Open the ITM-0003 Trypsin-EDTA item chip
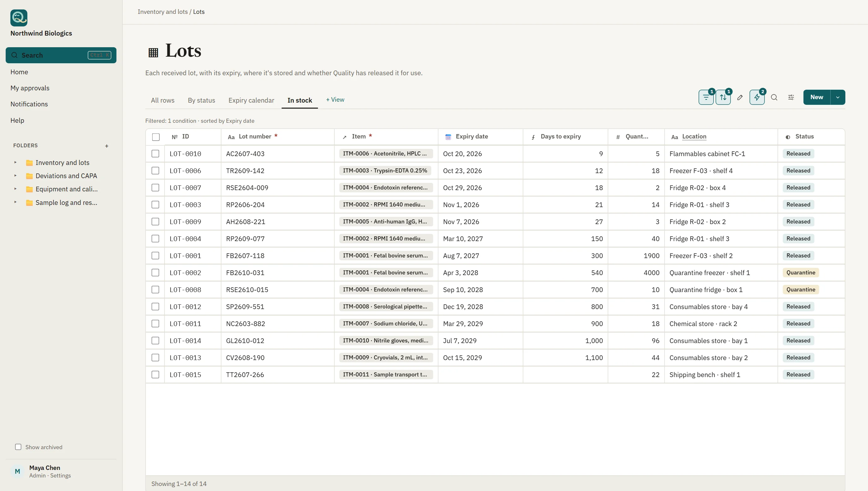This screenshot has width=868, height=491. [385, 171]
